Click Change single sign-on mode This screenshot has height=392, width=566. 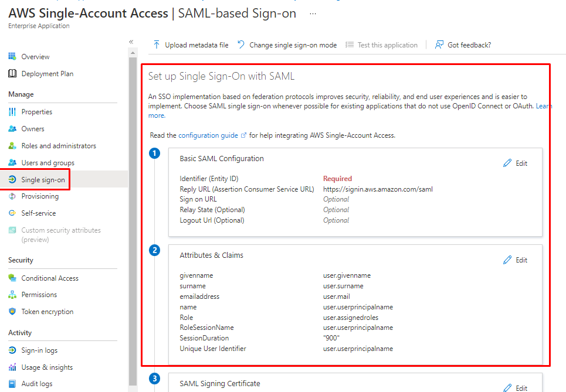click(x=287, y=45)
